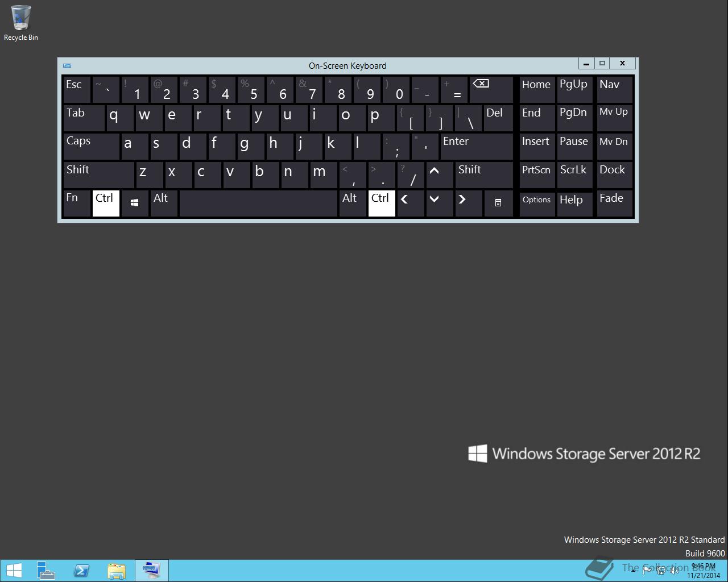Click the PrtScn key
Screen dimensions: 728x582
tap(537, 175)
